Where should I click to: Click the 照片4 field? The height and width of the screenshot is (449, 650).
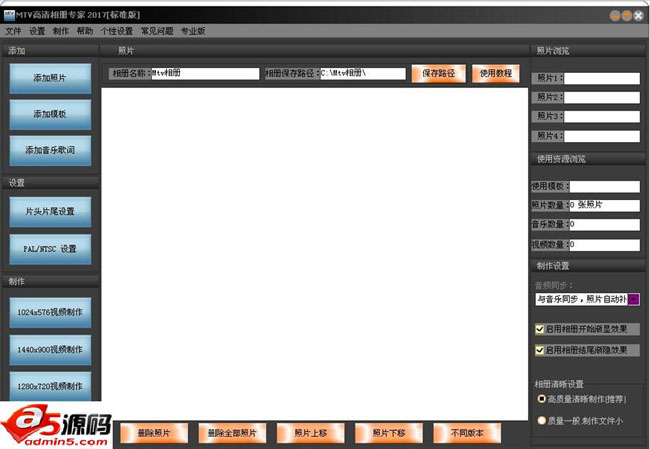pyautogui.click(x=601, y=136)
